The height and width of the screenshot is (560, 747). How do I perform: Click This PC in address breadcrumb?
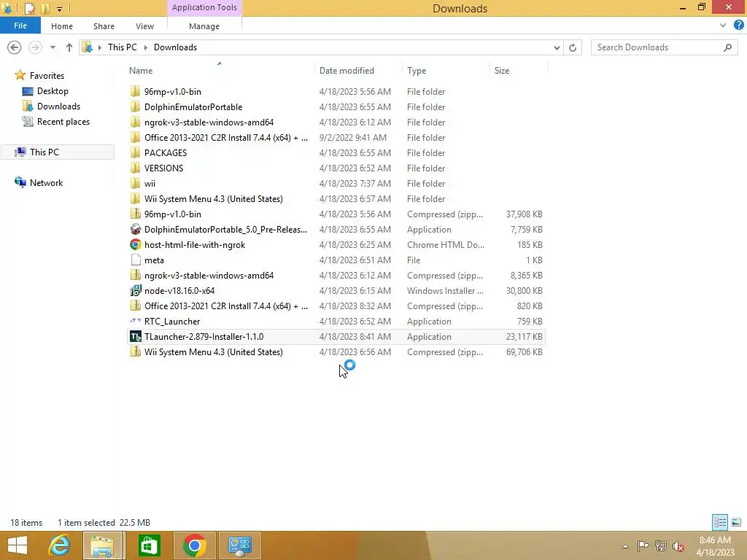point(123,47)
